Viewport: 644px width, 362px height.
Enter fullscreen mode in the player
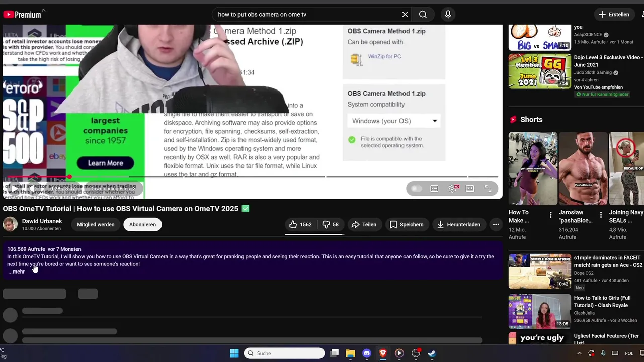click(x=488, y=189)
